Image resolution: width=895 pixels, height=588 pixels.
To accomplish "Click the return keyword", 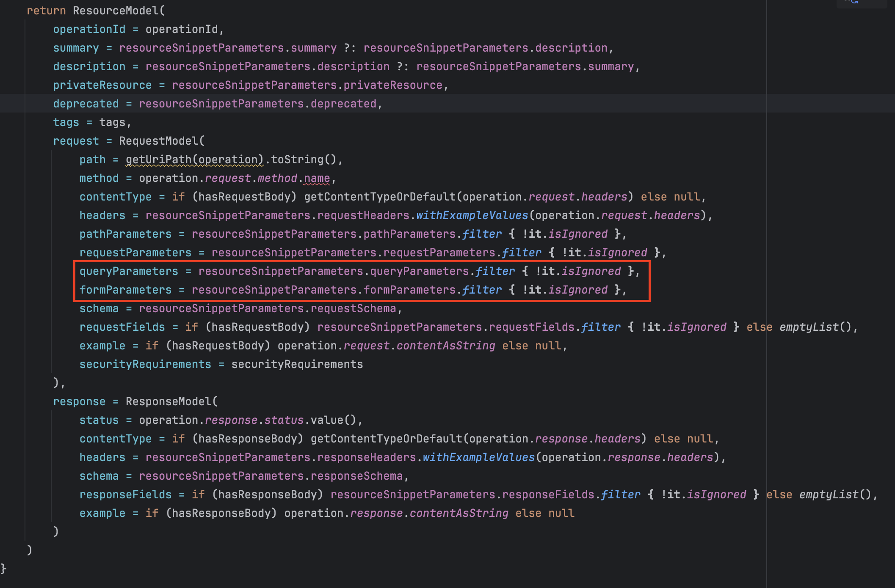I will click(x=46, y=11).
